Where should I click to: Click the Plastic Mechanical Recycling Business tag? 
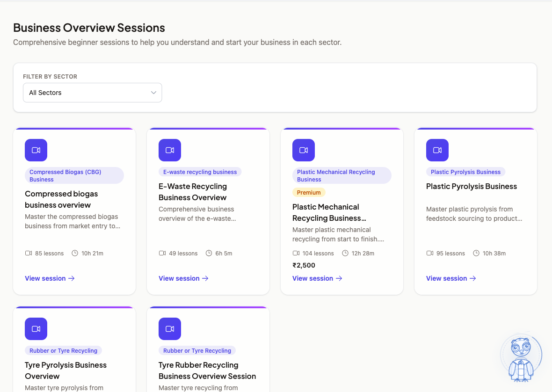342,175
